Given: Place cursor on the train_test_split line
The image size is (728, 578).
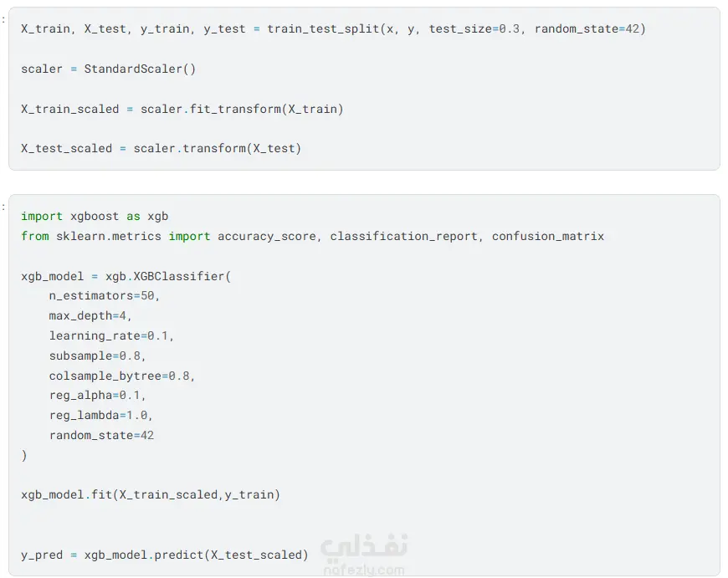Looking at the screenshot, I should coord(333,28).
